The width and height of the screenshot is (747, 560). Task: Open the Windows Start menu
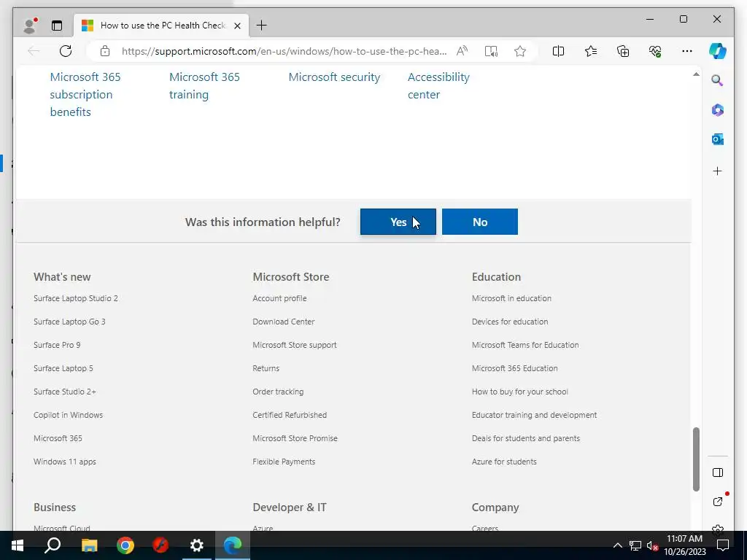(x=18, y=545)
